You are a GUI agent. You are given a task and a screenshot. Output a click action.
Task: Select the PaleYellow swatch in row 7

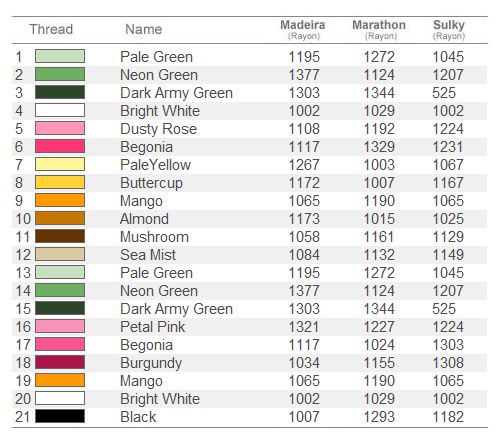(60, 164)
